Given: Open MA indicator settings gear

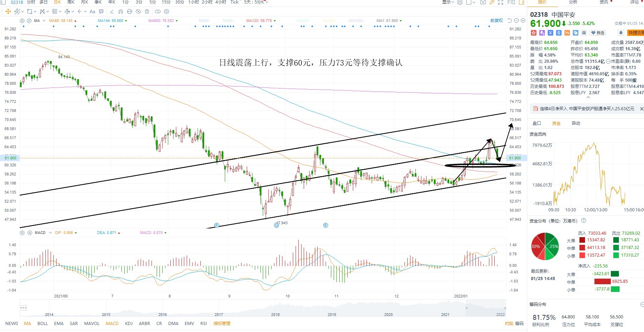Looking at the screenshot, I should coord(22,21).
